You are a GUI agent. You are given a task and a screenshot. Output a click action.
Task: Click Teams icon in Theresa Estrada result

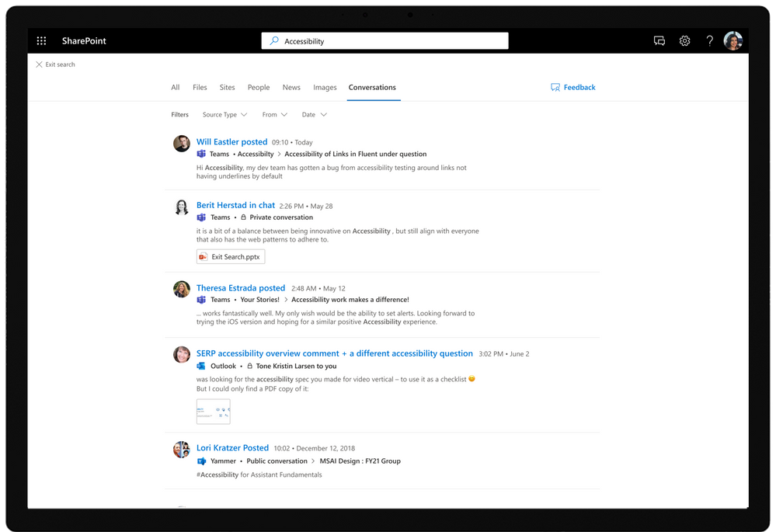tap(201, 300)
